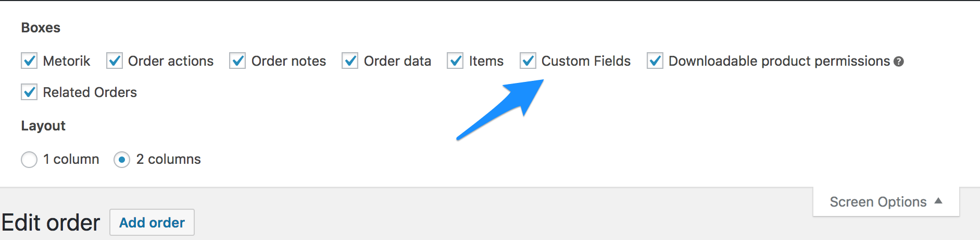
Task: Select the 1 column layout radio button
Action: (29, 159)
